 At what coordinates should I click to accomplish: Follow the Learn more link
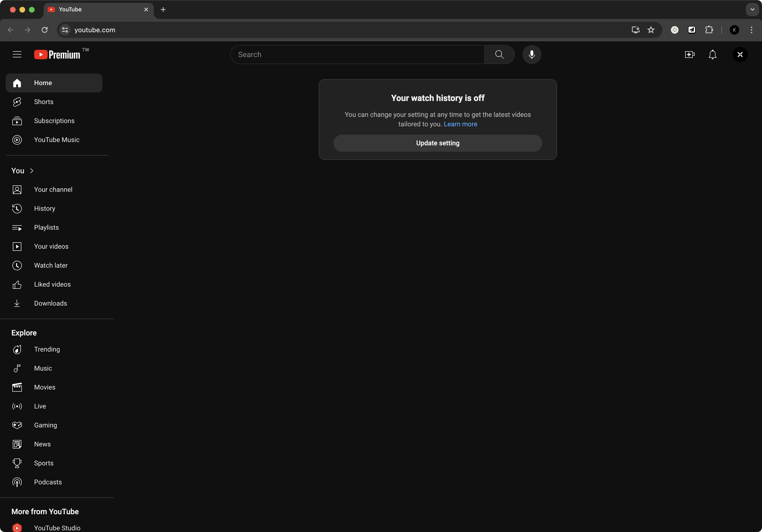pyautogui.click(x=460, y=124)
